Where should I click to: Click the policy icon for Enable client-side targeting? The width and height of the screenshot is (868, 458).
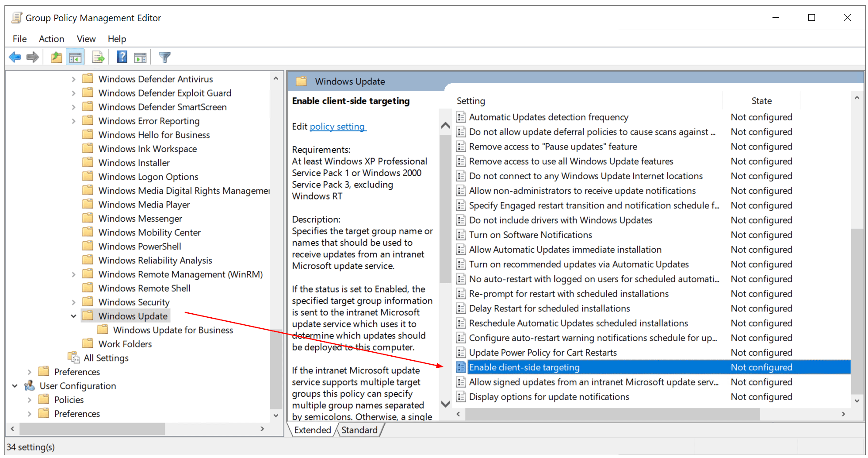(461, 367)
